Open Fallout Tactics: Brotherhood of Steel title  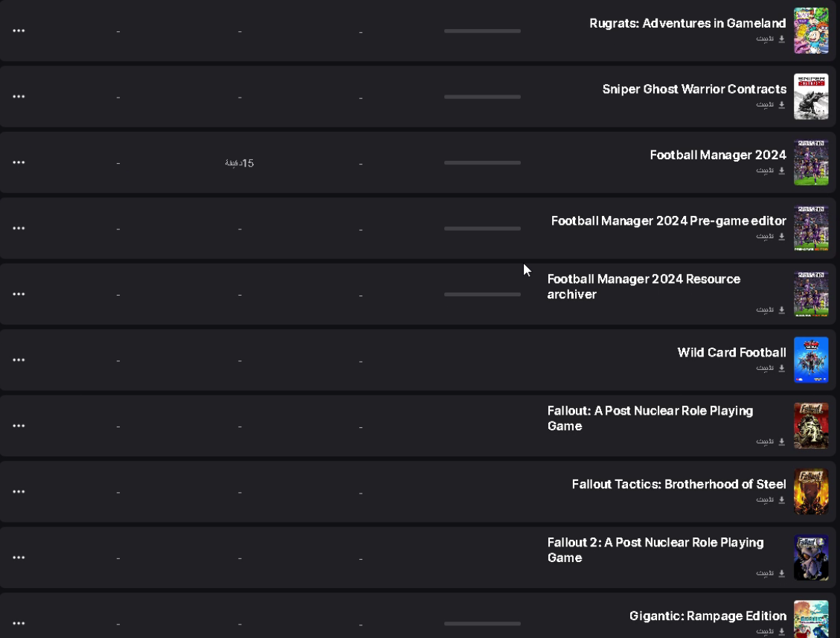[679, 484]
